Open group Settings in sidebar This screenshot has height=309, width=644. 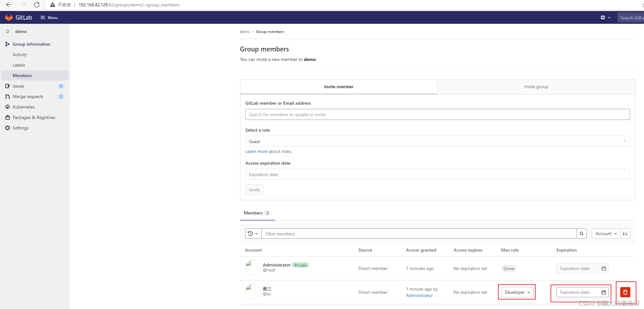(x=35, y=128)
